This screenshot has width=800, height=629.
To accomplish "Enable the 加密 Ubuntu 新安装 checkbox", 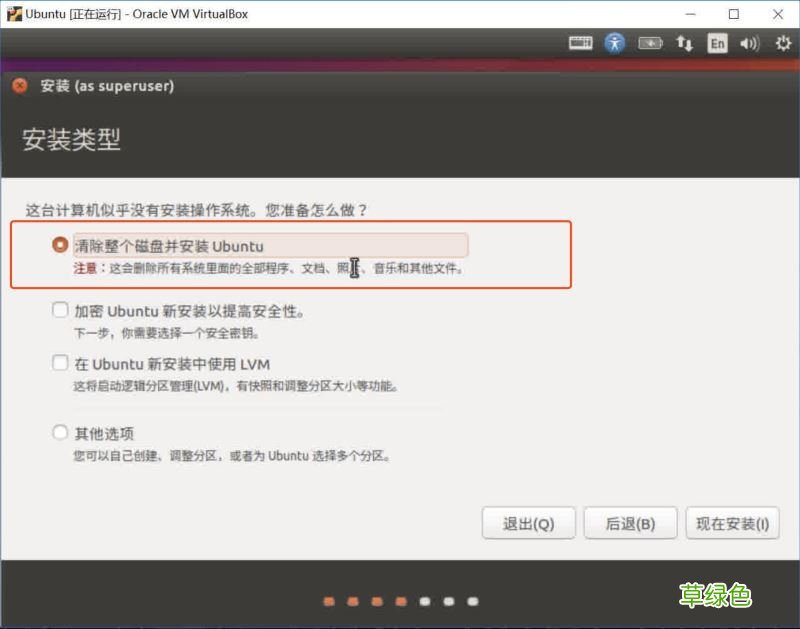I will click(59, 310).
